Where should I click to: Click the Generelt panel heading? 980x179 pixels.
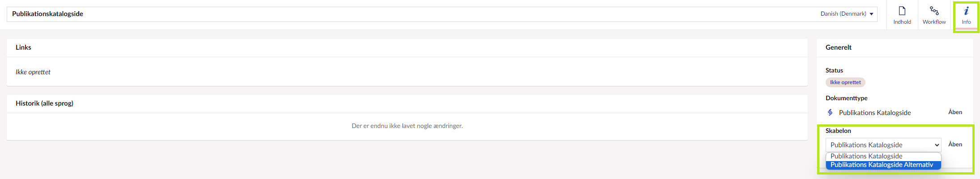tap(838, 47)
